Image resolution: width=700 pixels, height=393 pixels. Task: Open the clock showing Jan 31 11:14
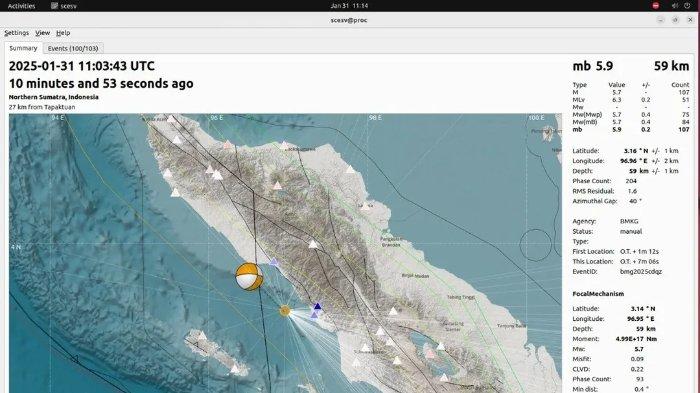coord(349,6)
